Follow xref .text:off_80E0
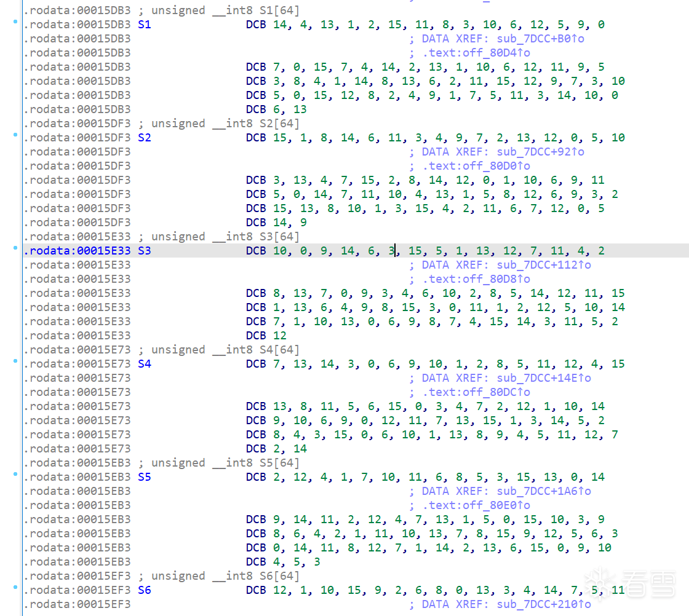 click(x=476, y=505)
